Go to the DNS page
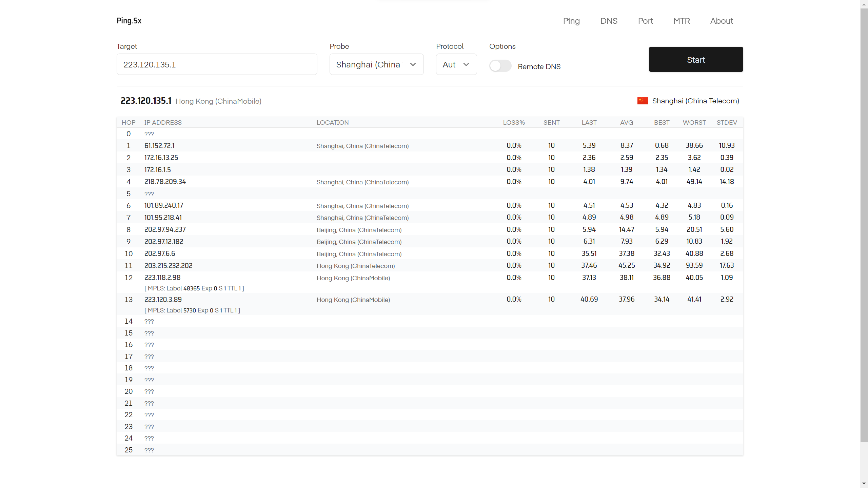The image size is (868, 488). click(609, 21)
